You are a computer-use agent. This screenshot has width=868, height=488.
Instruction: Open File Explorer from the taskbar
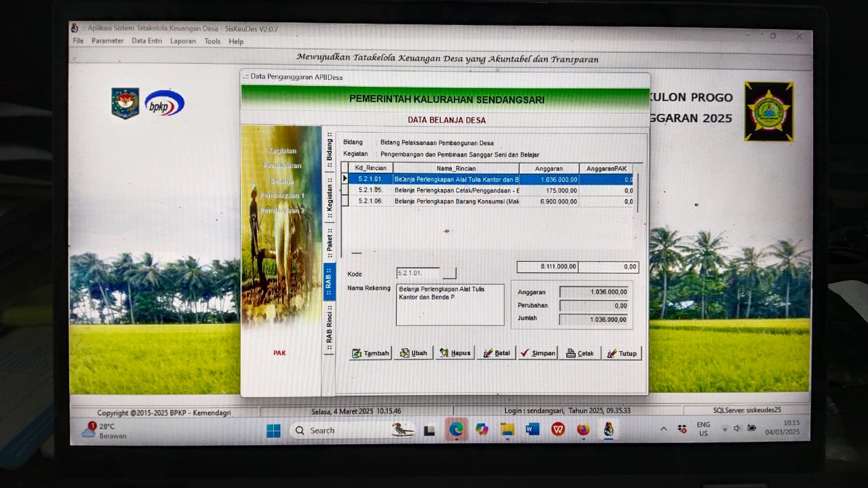[507, 430]
